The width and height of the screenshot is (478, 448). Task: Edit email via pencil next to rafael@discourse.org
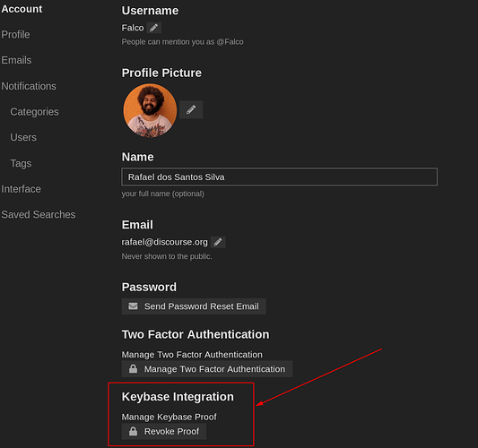coord(218,242)
